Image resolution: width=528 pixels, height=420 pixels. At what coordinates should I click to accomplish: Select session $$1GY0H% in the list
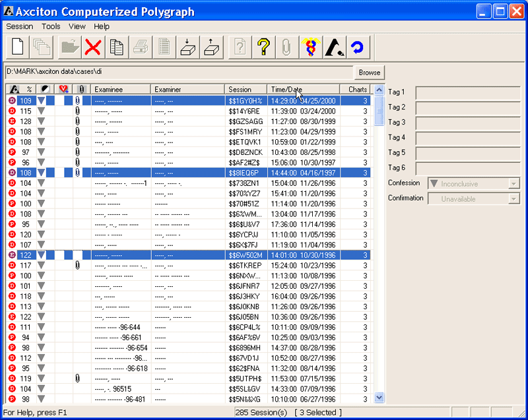(x=189, y=100)
